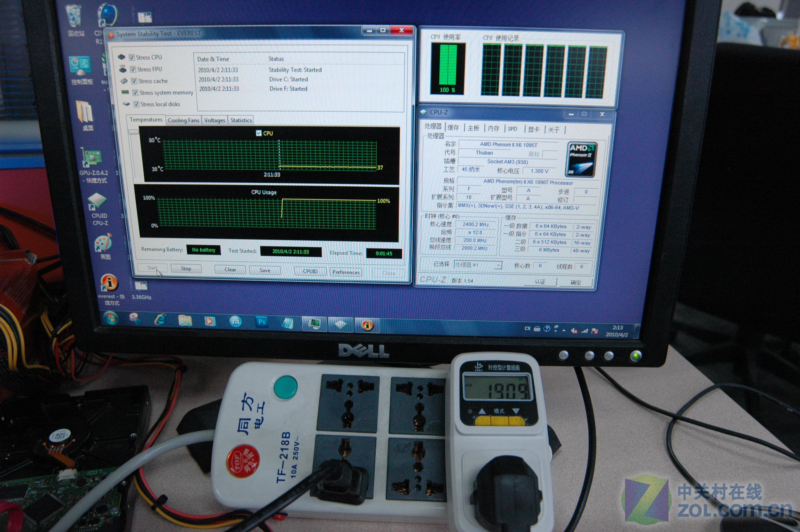Switch to the CPU-Z taskbar button

pos(340,325)
